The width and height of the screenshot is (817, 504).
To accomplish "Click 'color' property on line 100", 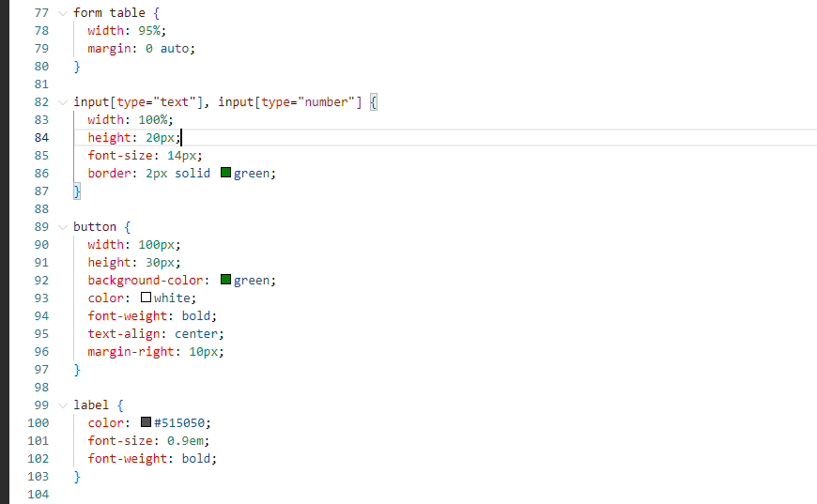I will 106,422.
